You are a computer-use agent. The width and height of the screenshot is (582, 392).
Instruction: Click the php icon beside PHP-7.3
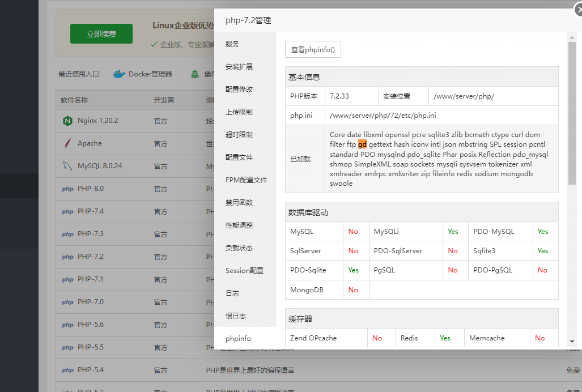coord(67,234)
